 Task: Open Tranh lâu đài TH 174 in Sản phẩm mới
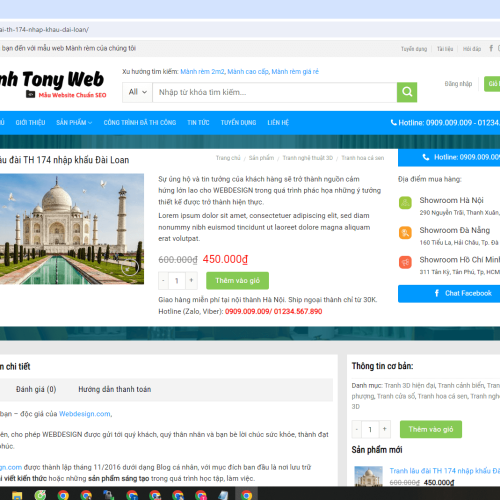(x=445, y=471)
